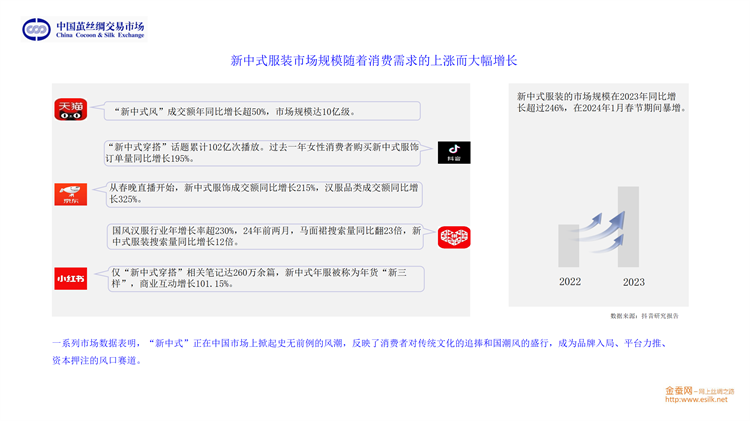Viewport: 750px width, 421px height.
Task: Click the Douyin (抖音) logo icon
Action: pos(454,152)
